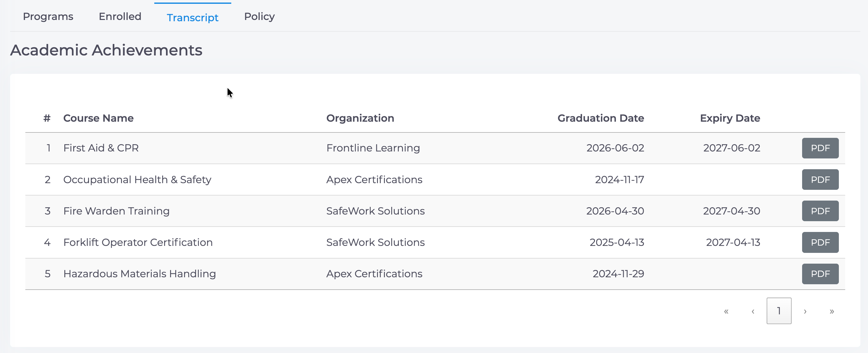Click graduation date 2026-06-02

[x=615, y=148]
